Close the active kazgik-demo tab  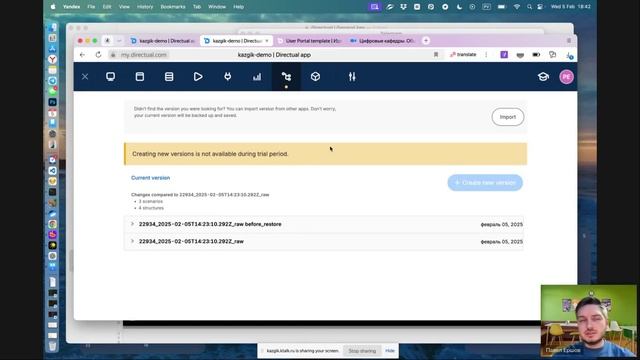point(267,41)
